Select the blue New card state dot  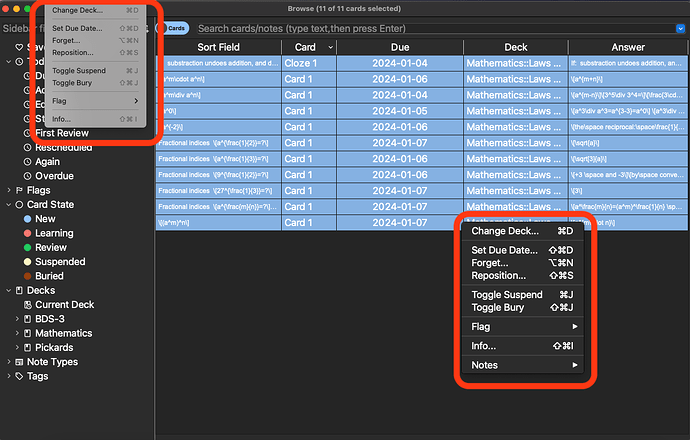[27, 219]
